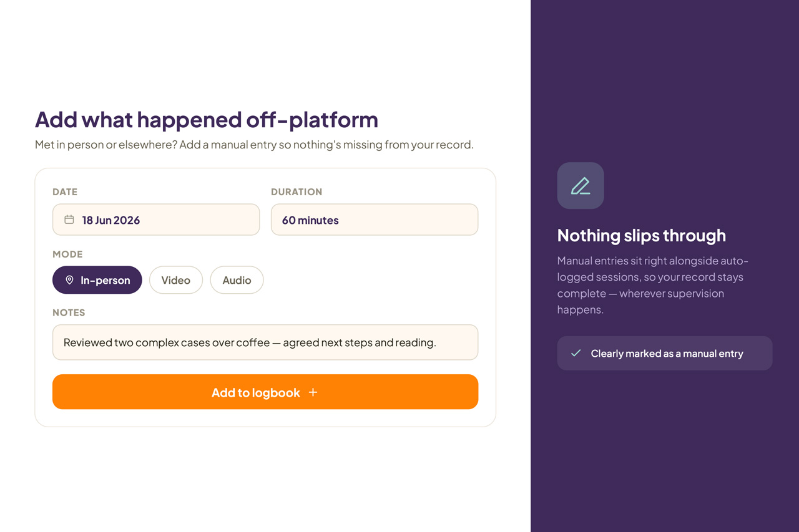Click the Add what happened off-platform heading

pos(207,119)
